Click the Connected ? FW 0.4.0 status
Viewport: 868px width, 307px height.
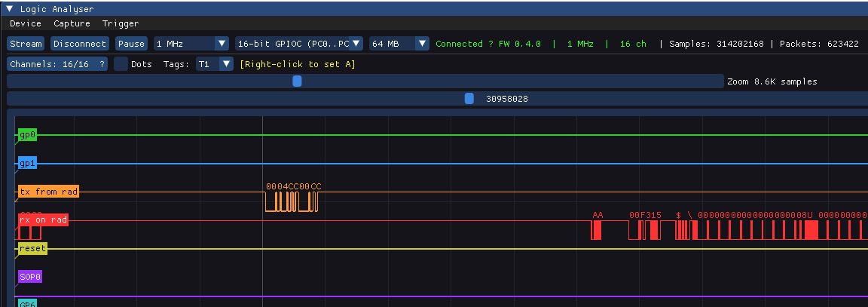(x=488, y=44)
